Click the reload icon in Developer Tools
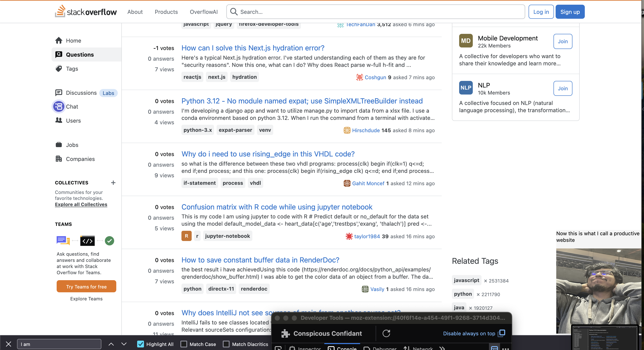Image resolution: width=644 pixels, height=350 pixels. (x=386, y=333)
